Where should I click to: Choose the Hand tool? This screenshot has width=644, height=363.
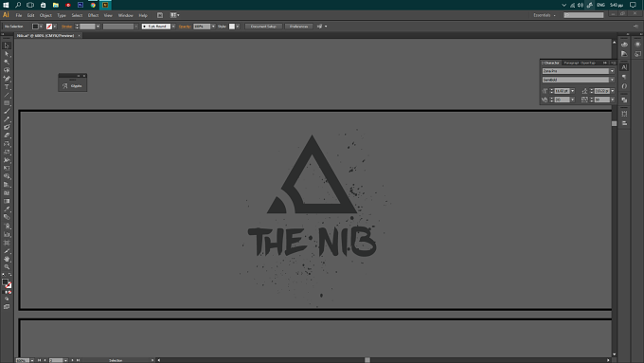coord(7,259)
